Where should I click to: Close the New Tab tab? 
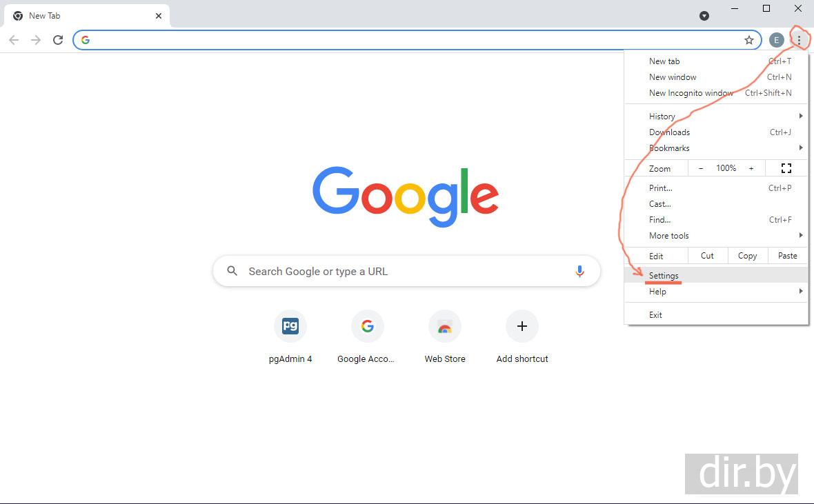click(x=159, y=16)
